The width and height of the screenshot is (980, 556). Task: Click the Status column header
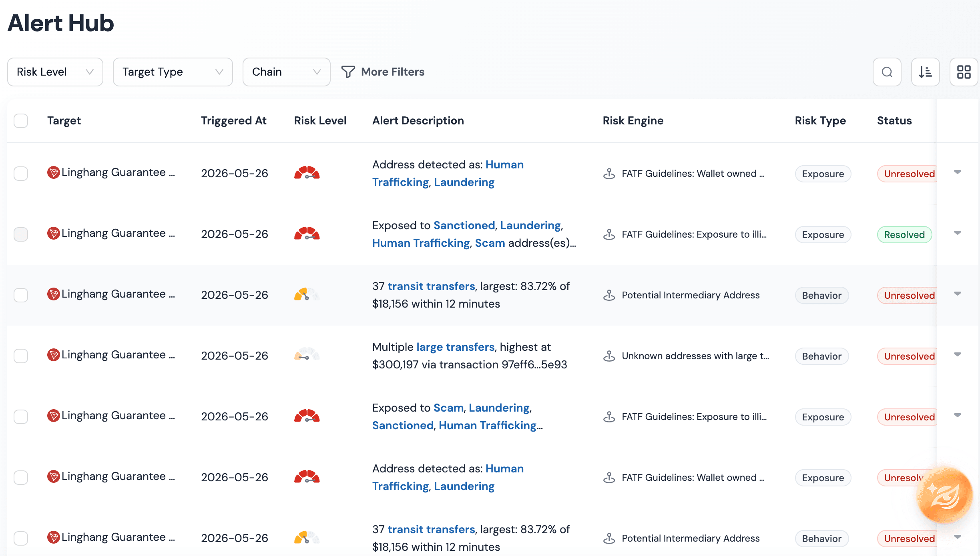(894, 121)
